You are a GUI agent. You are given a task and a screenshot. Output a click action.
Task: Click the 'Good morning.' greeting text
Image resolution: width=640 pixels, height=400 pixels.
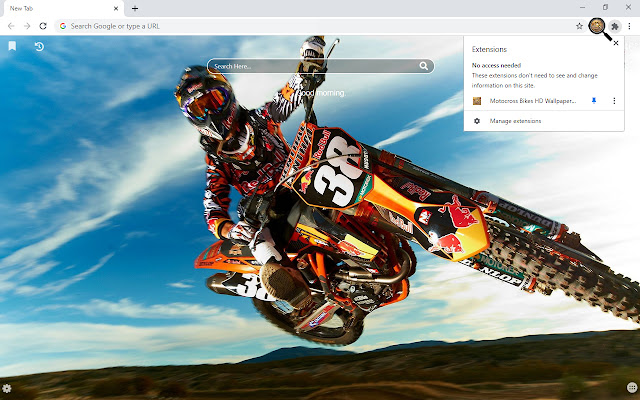click(x=322, y=93)
